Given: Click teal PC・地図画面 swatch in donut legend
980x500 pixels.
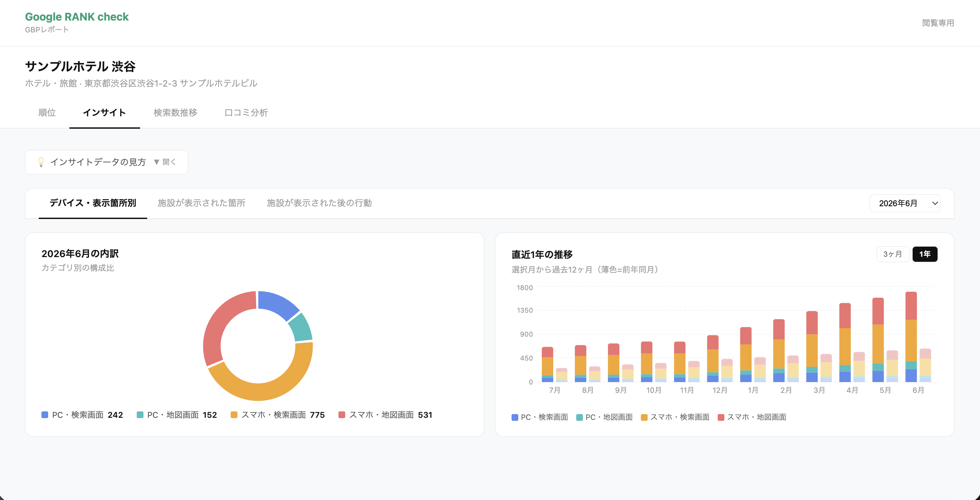Looking at the screenshot, I should pos(140,415).
